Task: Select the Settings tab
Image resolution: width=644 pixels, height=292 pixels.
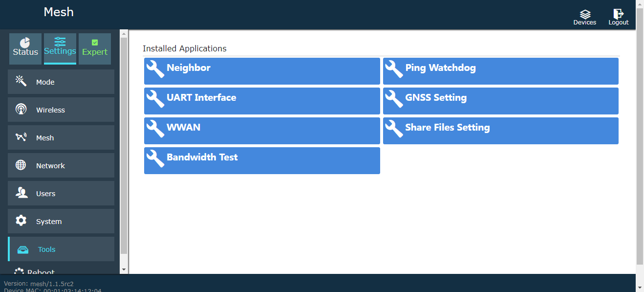Action: pos(60,49)
